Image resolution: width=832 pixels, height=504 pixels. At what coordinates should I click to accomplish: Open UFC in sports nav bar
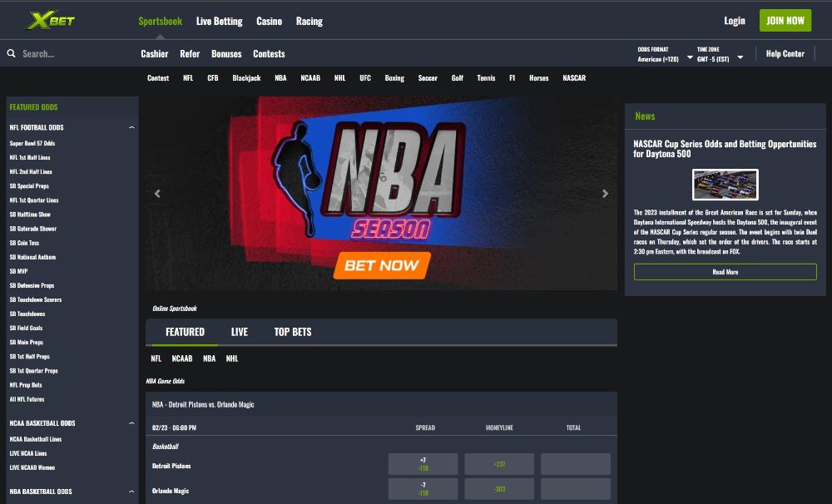pyautogui.click(x=365, y=78)
